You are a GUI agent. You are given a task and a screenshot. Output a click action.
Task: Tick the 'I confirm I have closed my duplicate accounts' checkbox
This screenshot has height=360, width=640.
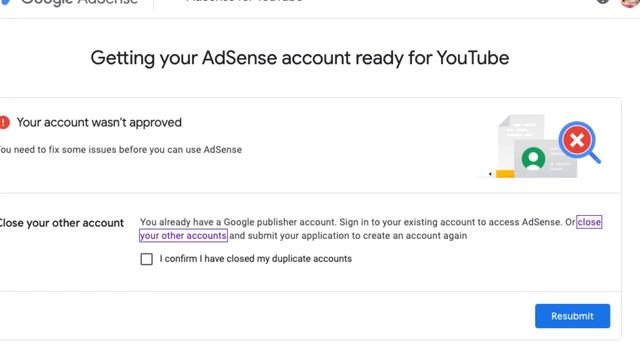147,259
